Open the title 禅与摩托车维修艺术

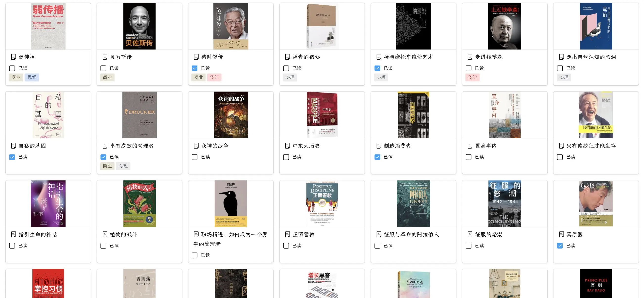tap(409, 57)
